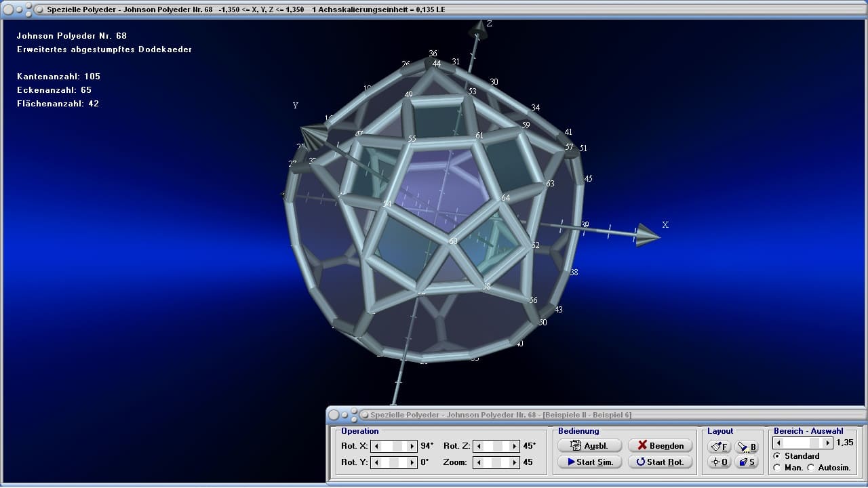Click the 94° Rot. X value

[x=427, y=446]
